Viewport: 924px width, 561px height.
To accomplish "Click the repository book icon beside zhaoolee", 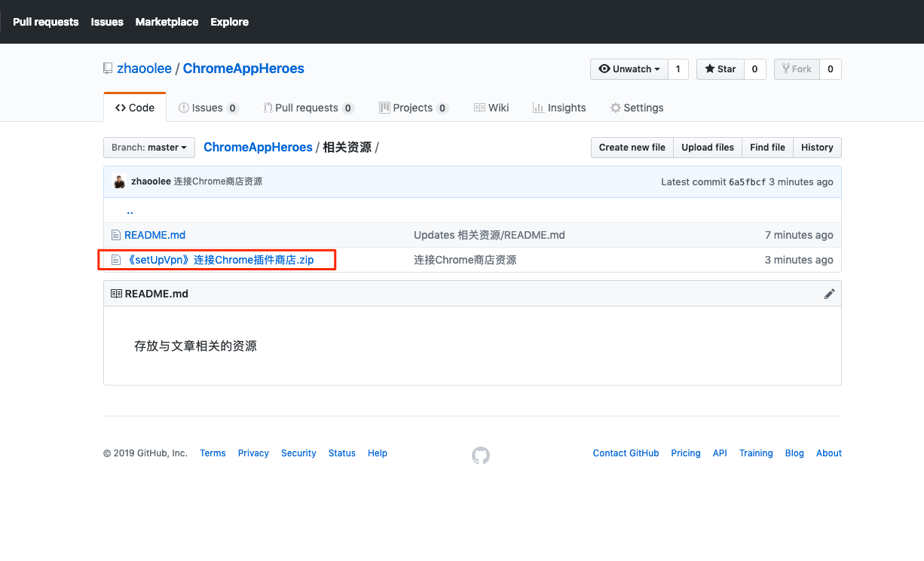I will pyautogui.click(x=108, y=69).
